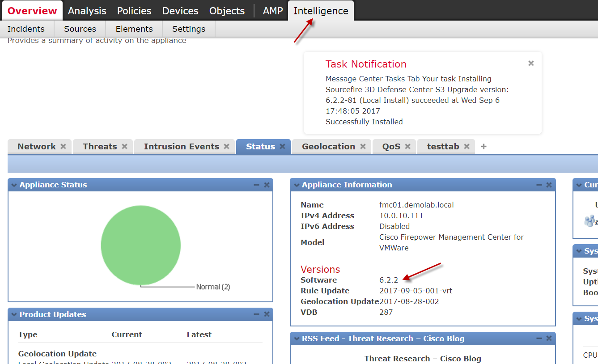Image resolution: width=598 pixels, height=364 pixels.
Task: Click the Threat Research – Cisco Blog heading
Action: pyautogui.click(x=423, y=359)
